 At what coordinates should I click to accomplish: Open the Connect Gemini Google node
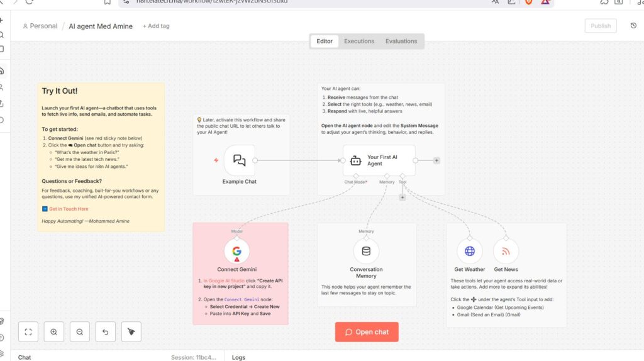click(236, 251)
